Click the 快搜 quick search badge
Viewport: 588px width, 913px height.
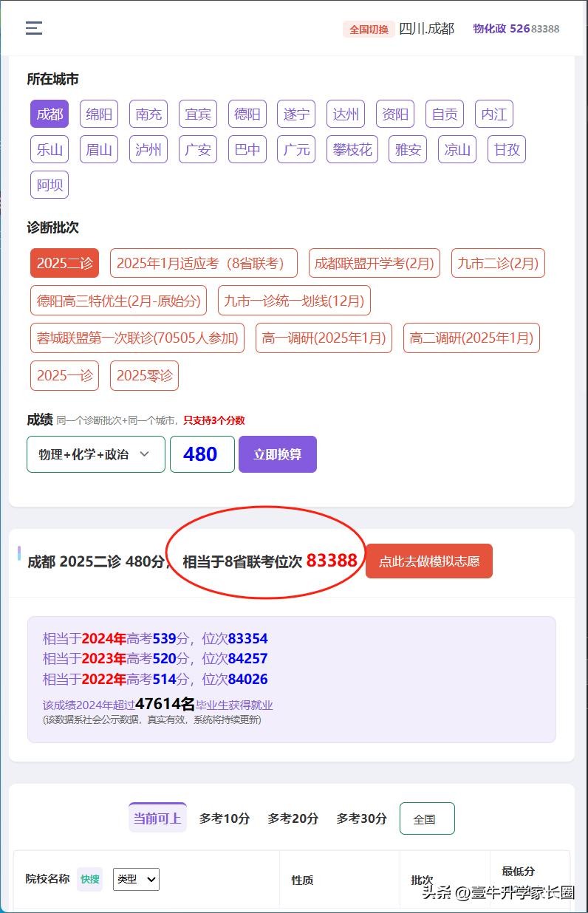click(89, 879)
